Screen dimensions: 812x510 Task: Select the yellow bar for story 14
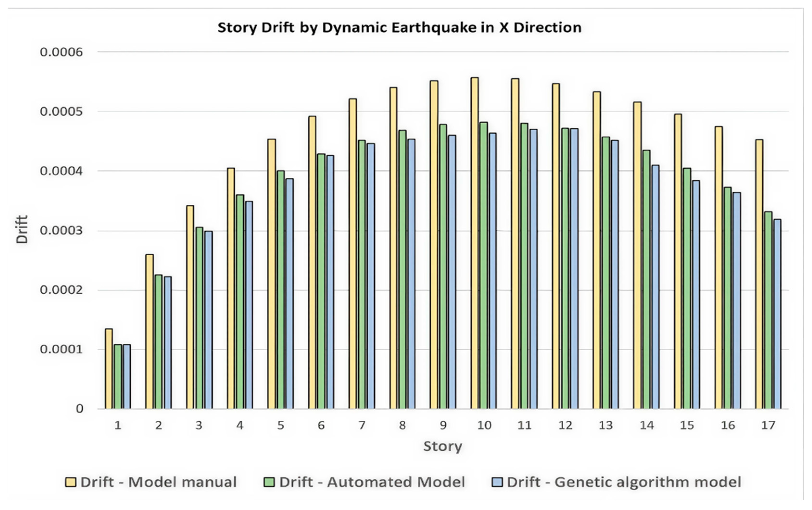coord(637,255)
